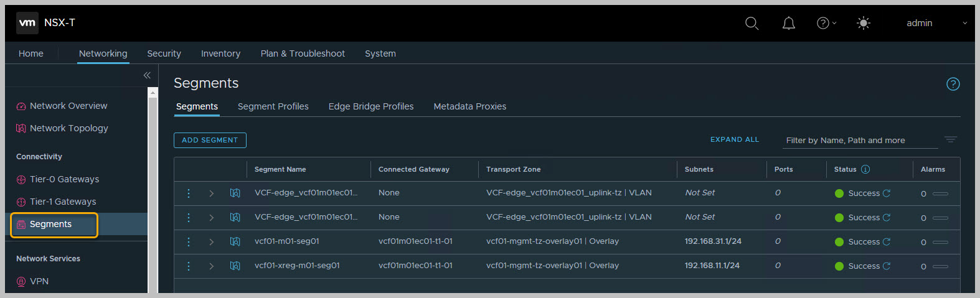The width and height of the screenshot is (980, 298).
Task: Collapse the left navigation sidebar
Action: coord(147,75)
